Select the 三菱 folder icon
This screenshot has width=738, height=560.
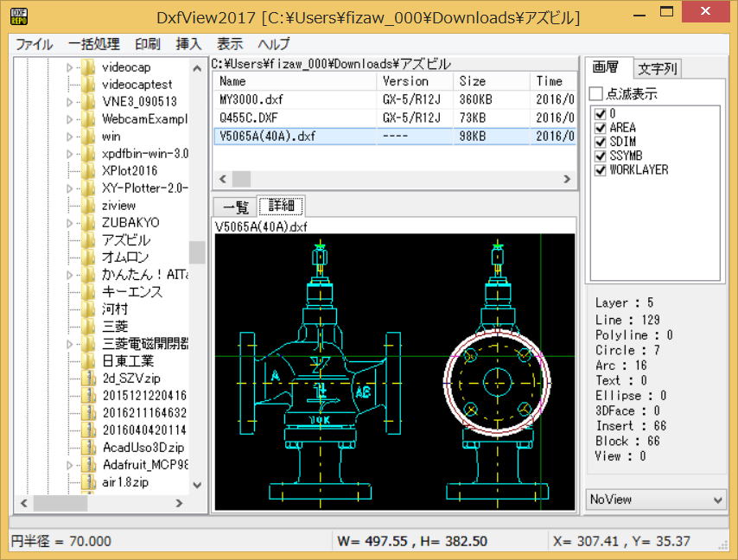tap(88, 326)
